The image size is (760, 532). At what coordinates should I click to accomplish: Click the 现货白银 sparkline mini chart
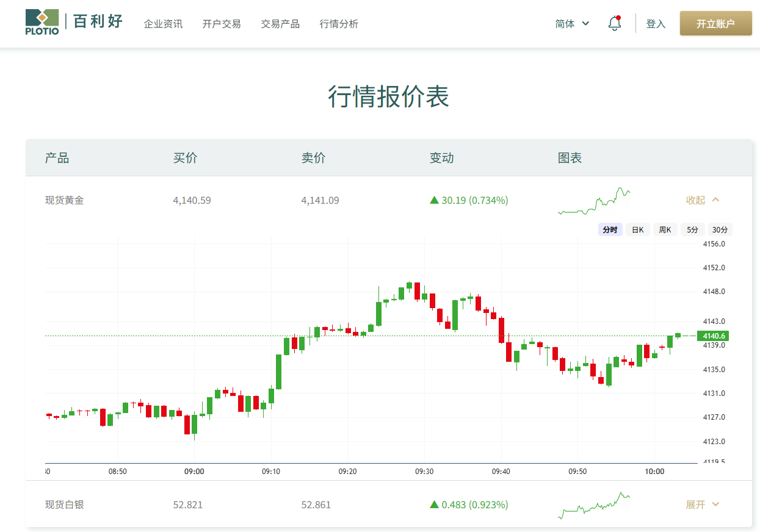tap(593, 505)
